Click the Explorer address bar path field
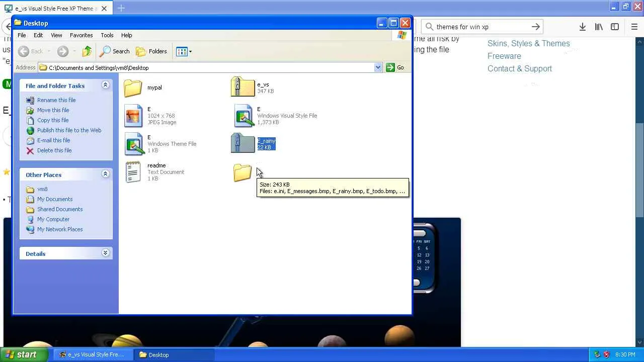 pyautogui.click(x=206, y=67)
